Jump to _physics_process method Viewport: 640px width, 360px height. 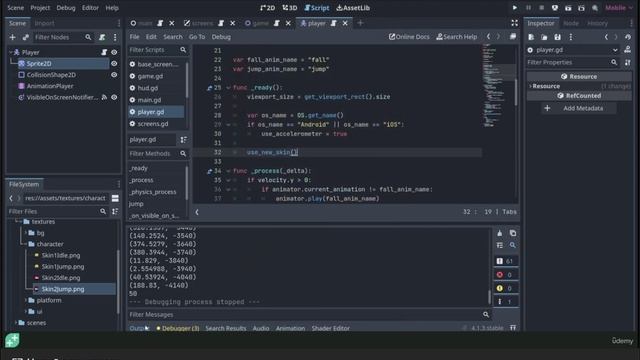[153, 192]
